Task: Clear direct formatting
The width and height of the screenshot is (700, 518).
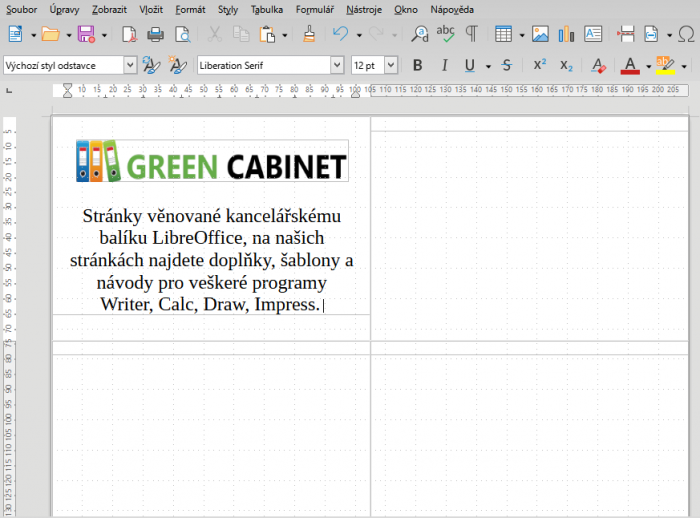Action: pos(598,66)
